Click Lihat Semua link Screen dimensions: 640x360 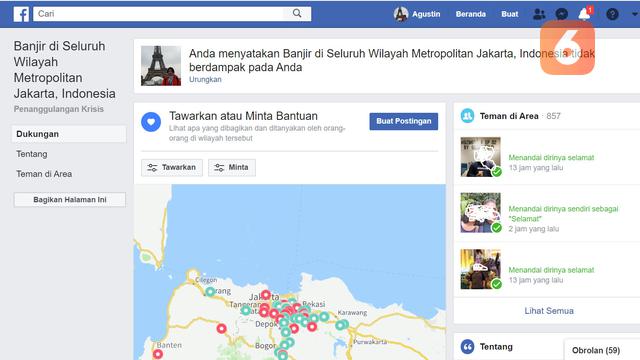pyautogui.click(x=549, y=311)
